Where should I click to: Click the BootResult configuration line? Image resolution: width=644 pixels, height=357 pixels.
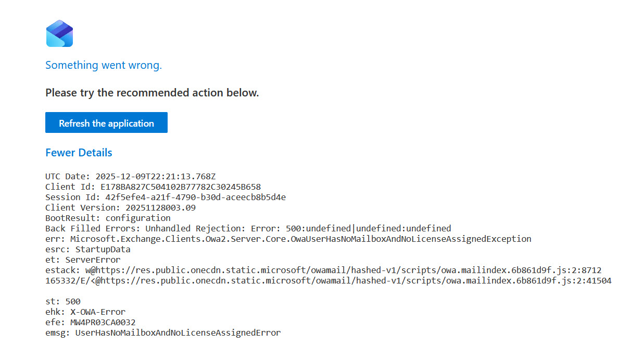tap(108, 218)
